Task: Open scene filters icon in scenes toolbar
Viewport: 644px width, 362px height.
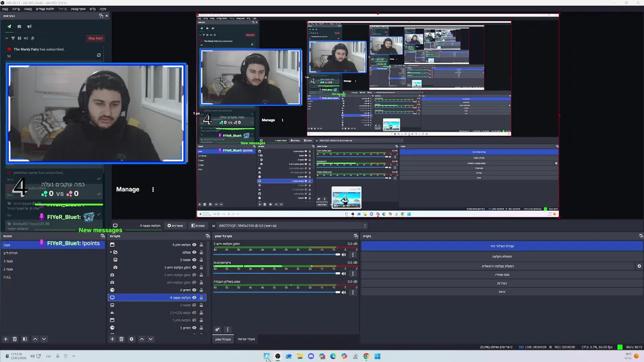Action: click(24, 339)
